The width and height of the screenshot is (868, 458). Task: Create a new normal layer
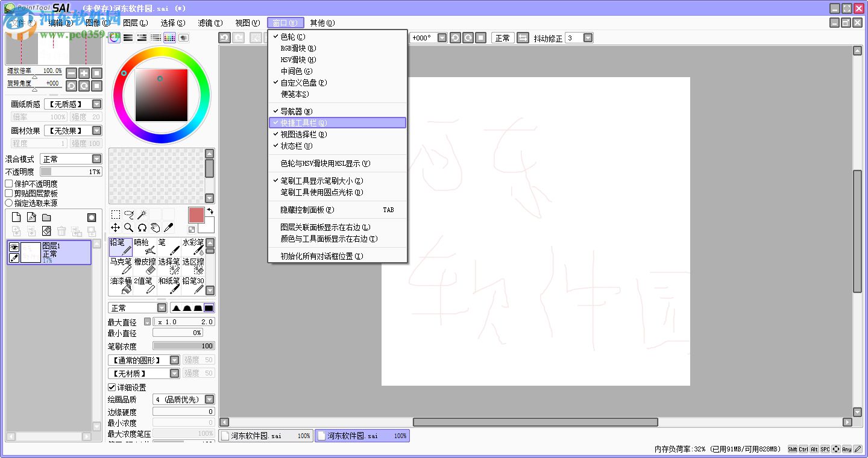pos(17,218)
